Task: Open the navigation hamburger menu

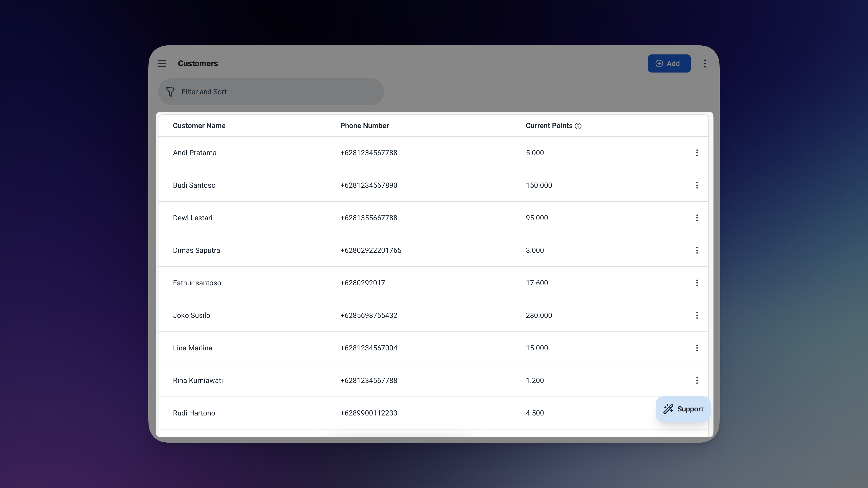Action: coord(161,63)
